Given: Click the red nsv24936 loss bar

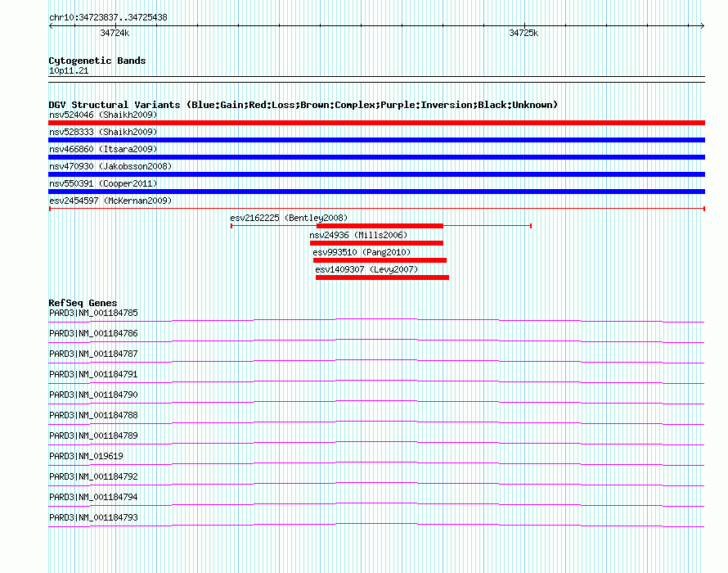Looking at the screenshot, I should tap(376, 243).
